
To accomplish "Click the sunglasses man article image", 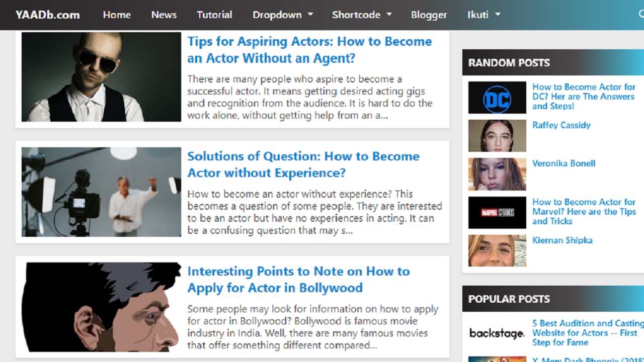I will click(x=101, y=77).
